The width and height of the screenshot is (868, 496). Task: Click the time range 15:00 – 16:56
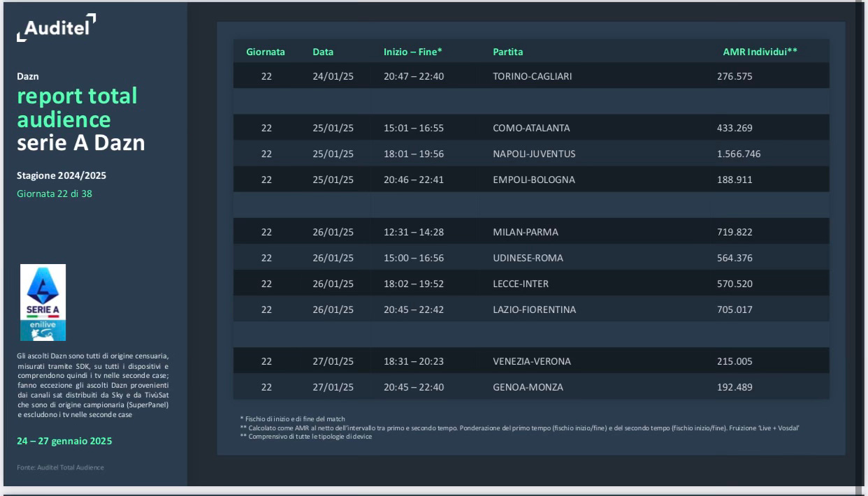(414, 258)
